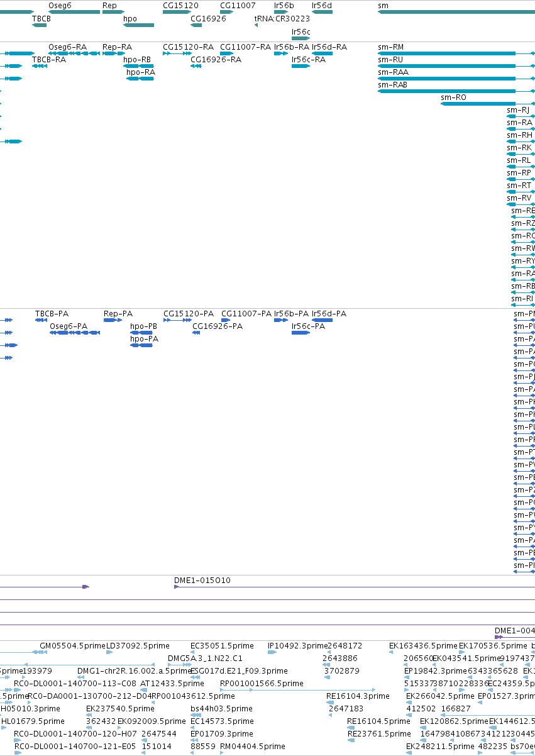Screen dimensions: 535x756
Task: Select the HL01679.5prime EST label
Action: click(33, 721)
